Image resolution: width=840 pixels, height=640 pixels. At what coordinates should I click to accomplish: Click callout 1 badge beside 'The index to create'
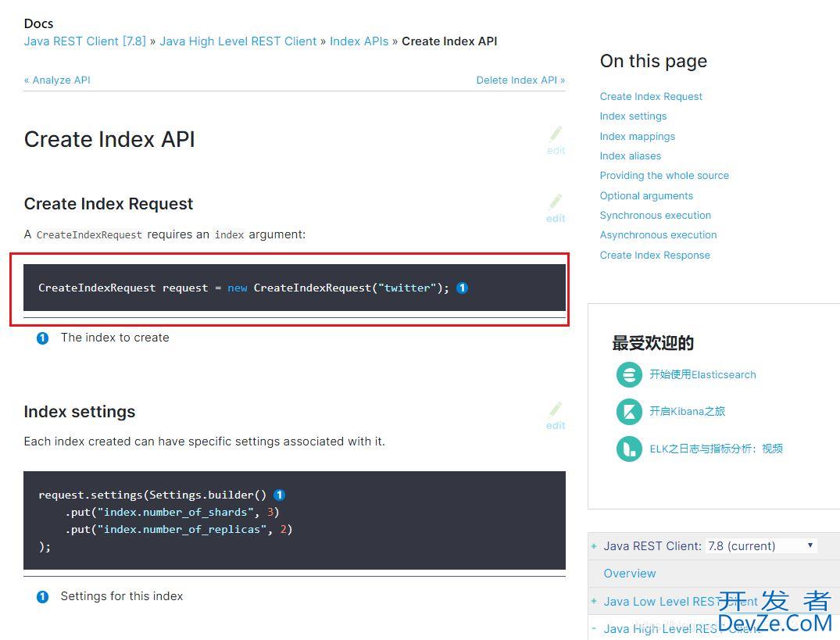(42, 338)
